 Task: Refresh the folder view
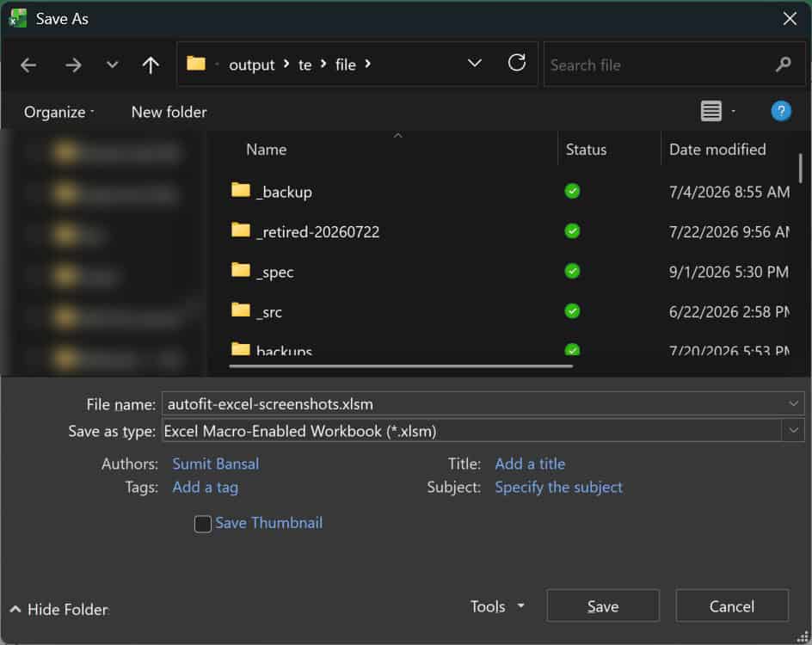click(x=516, y=63)
